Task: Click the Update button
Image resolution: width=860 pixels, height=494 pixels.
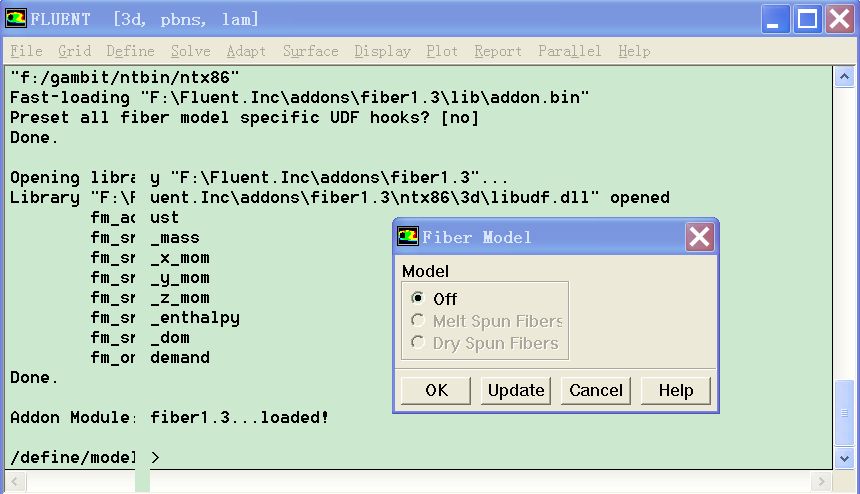Action: pyautogui.click(x=516, y=390)
